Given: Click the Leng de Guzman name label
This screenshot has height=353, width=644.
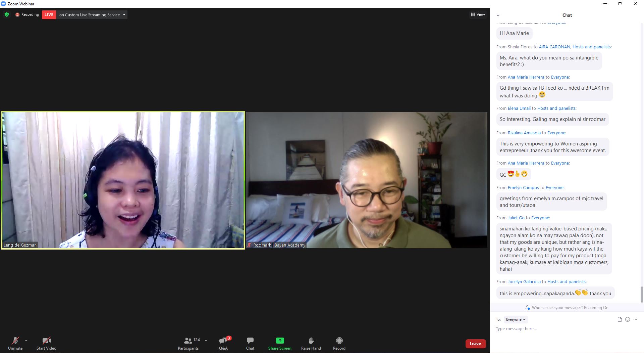Looking at the screenshot, I should coord(20,245).
